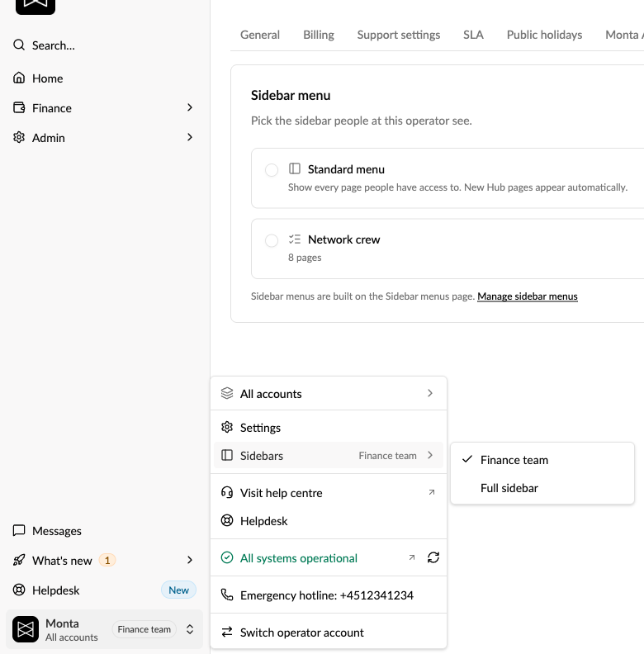Select Settings in the popup menu
This screenshot has height=654, width=644.
point(329,428)
